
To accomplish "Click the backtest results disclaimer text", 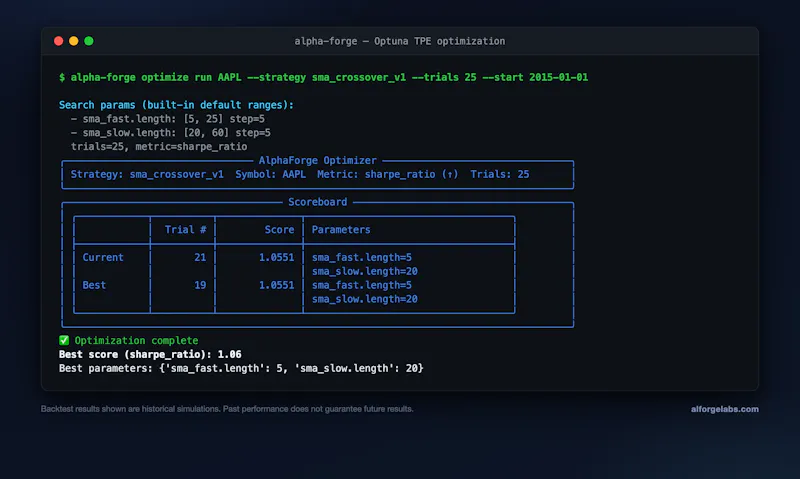I will (227, 409).
